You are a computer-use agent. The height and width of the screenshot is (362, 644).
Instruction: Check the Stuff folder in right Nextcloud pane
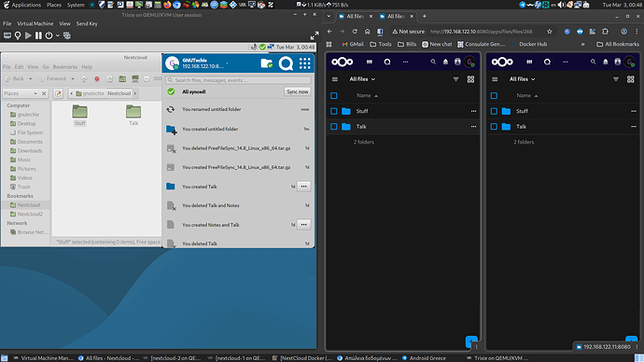[x=494, y=111]
